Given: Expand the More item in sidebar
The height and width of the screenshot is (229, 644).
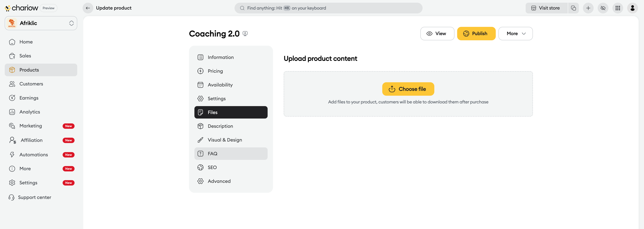Looking at the screenshot, I should point(25,169).
